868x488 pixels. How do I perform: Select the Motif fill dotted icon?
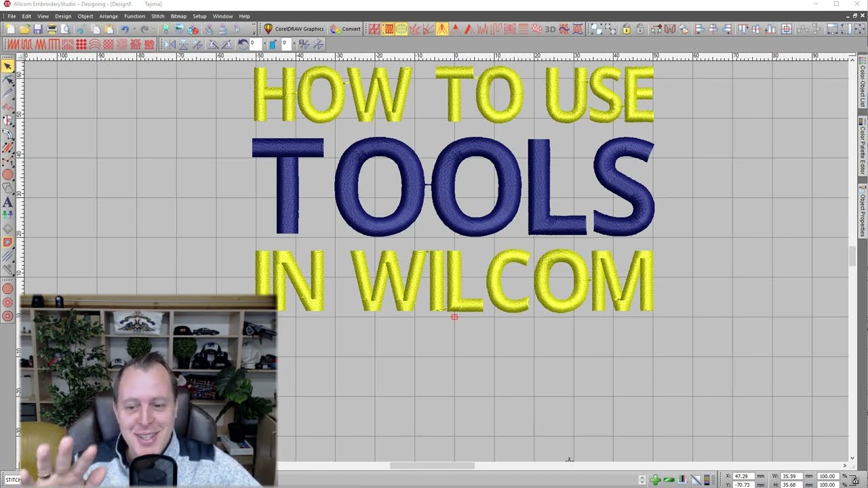[x=81, y=44]
